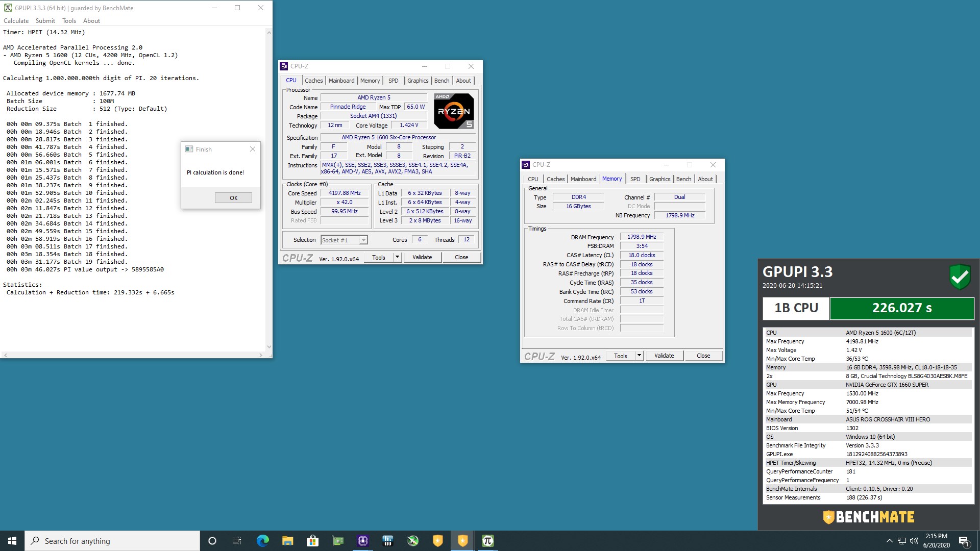
Task: Launch Microsoft Edge from taskbar
Action: pyautogui.click(x=262, y=541)
